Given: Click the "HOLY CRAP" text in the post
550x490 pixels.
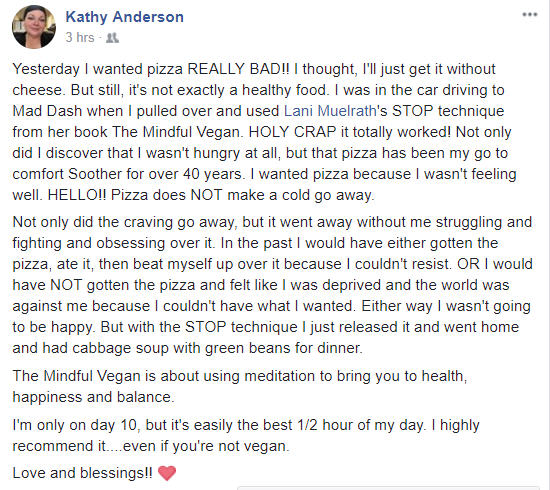Looking at the screenshot, I should (293, 132).
